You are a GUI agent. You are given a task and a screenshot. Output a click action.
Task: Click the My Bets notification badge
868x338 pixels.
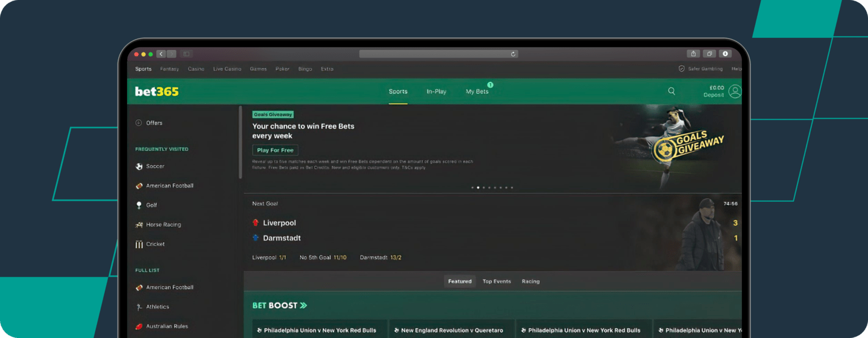coord(490,85)
